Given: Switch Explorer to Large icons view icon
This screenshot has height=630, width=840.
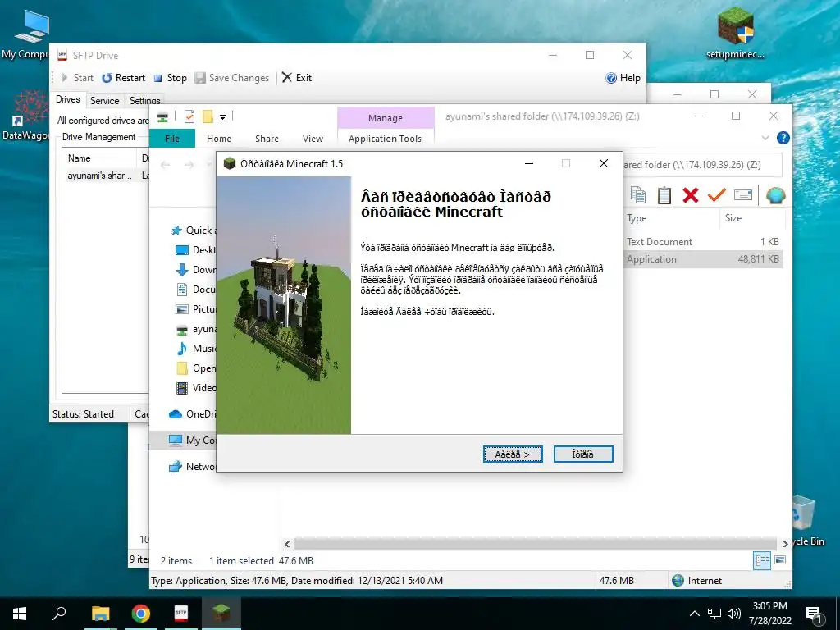Looking at the screenshot, I should point(780,560).
